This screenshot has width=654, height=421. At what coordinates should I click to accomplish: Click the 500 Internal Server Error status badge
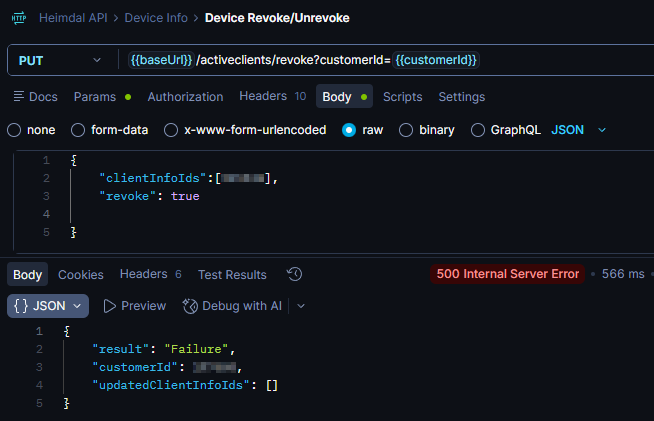point(508,274)
